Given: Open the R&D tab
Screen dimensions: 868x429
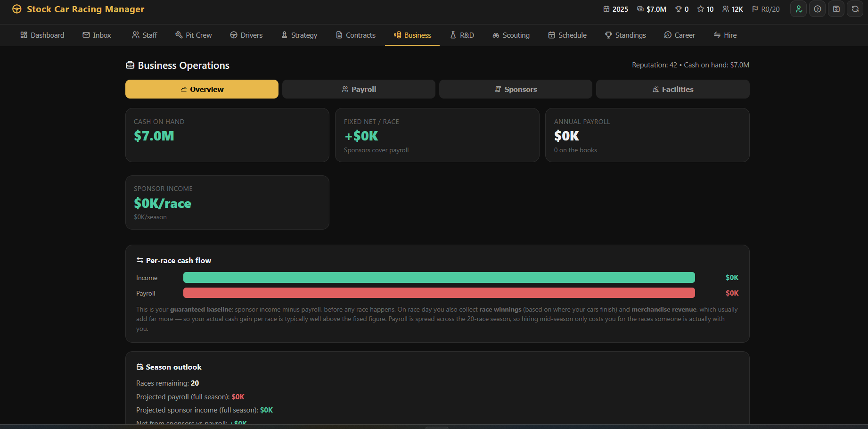Looking at the screenshot, I should tap(462, 35).
